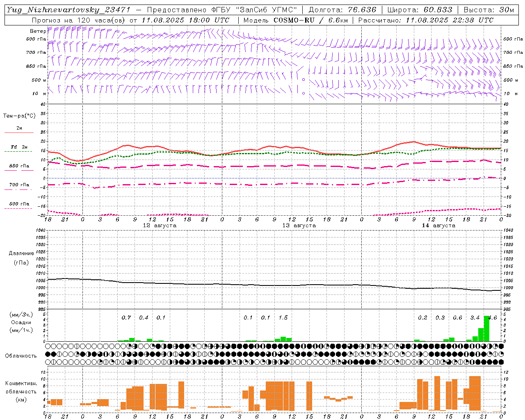Select the Широта: 60.833 value
Viewport: 525px width, 420px height.
[x=420, y=10]
